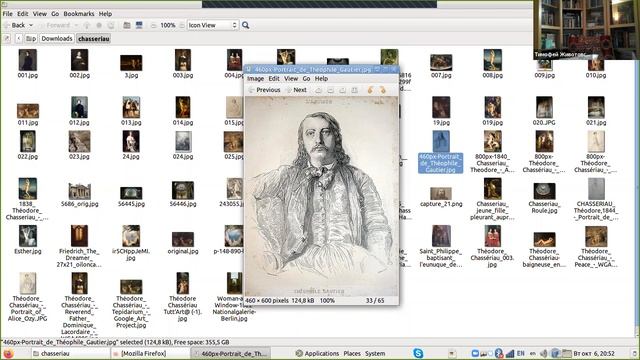Select the 56446.jpg thumbnail
Image resolution: width=640 pixels, height=360 pixels.
pyautogui.click(x=183, y=191)
